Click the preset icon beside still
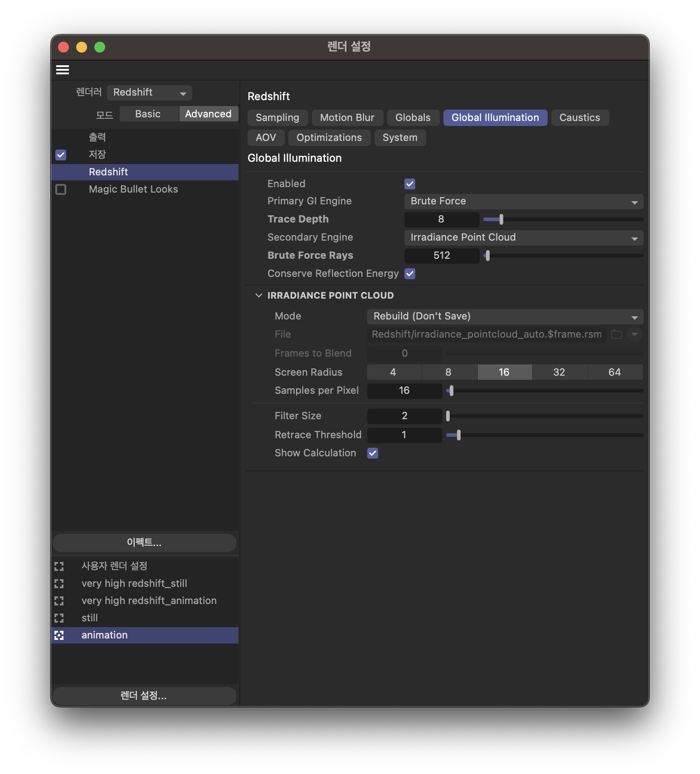The width and height of the screenshot is (700, 774). pyautogui.click(x=59, y=618)
